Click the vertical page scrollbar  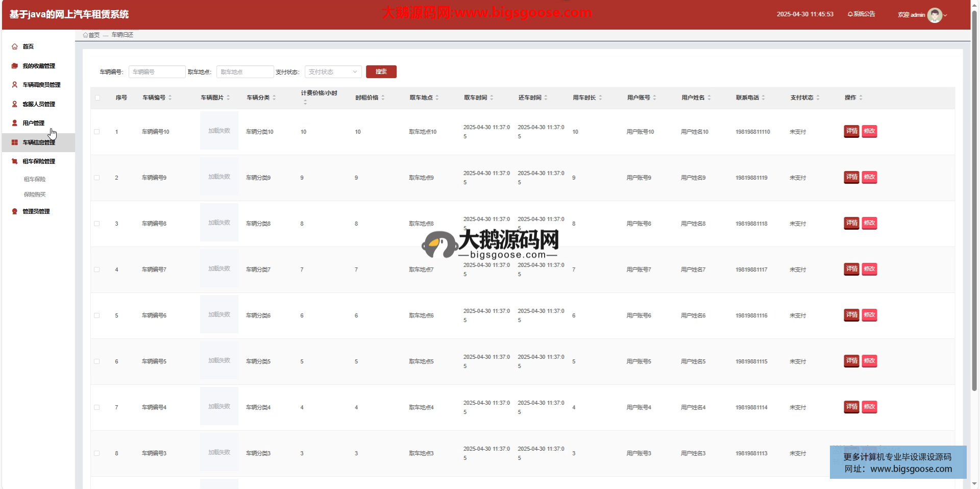974,204
